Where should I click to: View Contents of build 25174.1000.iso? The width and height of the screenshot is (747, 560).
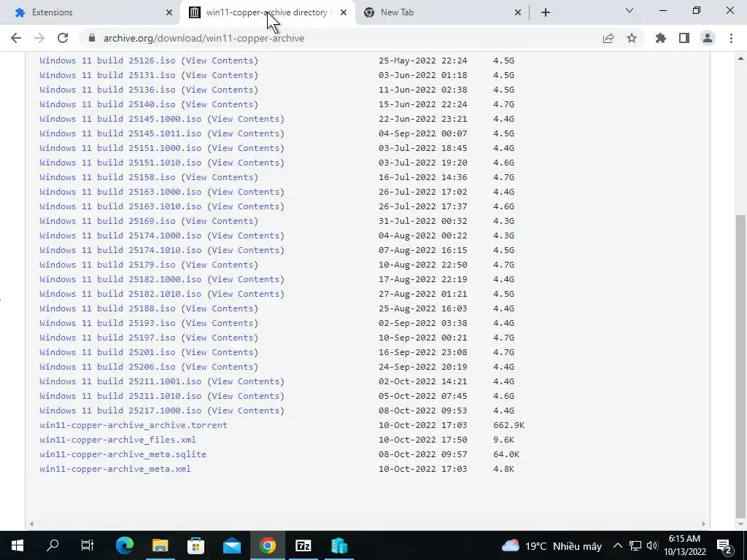pos(246,236)
